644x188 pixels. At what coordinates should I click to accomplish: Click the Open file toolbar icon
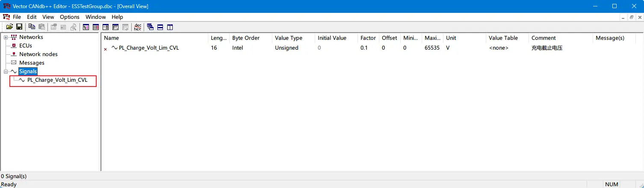(x=9, y=27)
